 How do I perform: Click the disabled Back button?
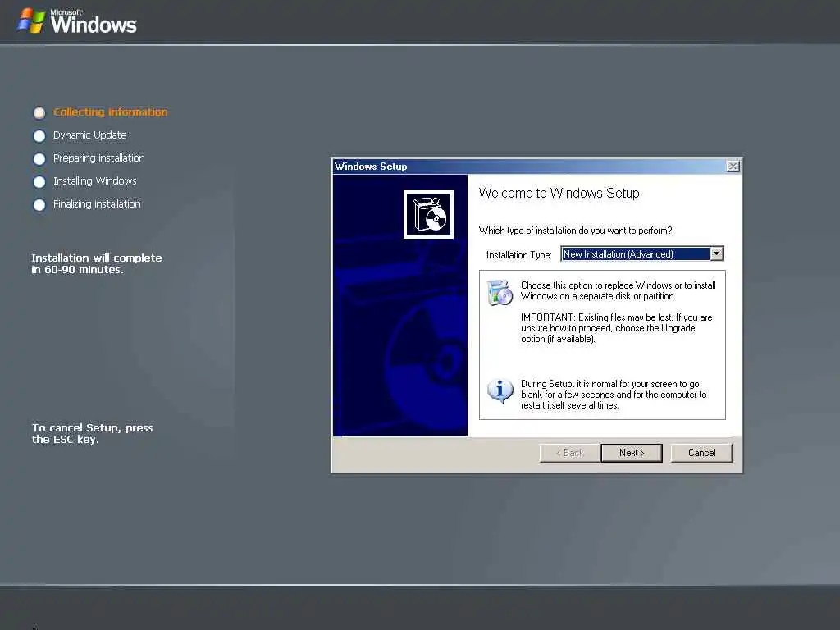[x=570, y=453]
